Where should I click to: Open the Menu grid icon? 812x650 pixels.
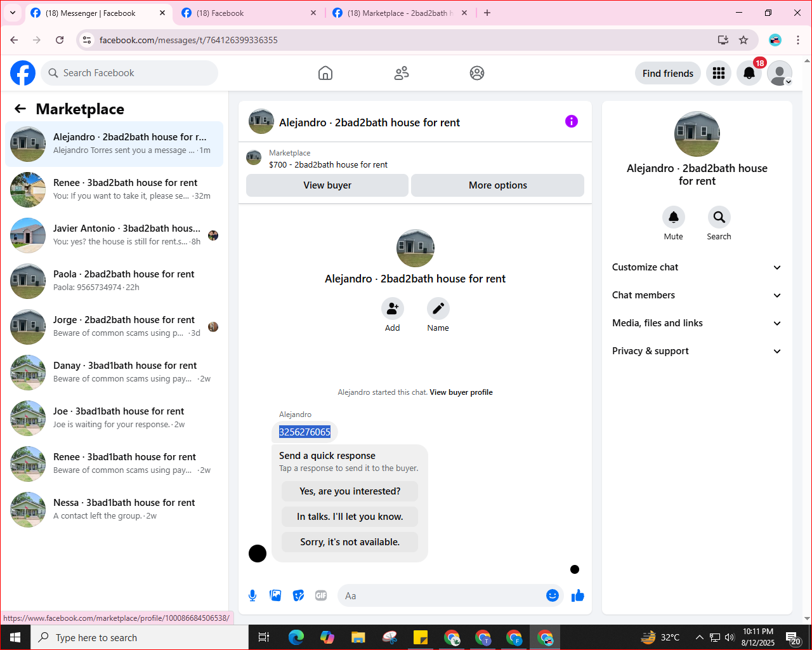point(719,73)
